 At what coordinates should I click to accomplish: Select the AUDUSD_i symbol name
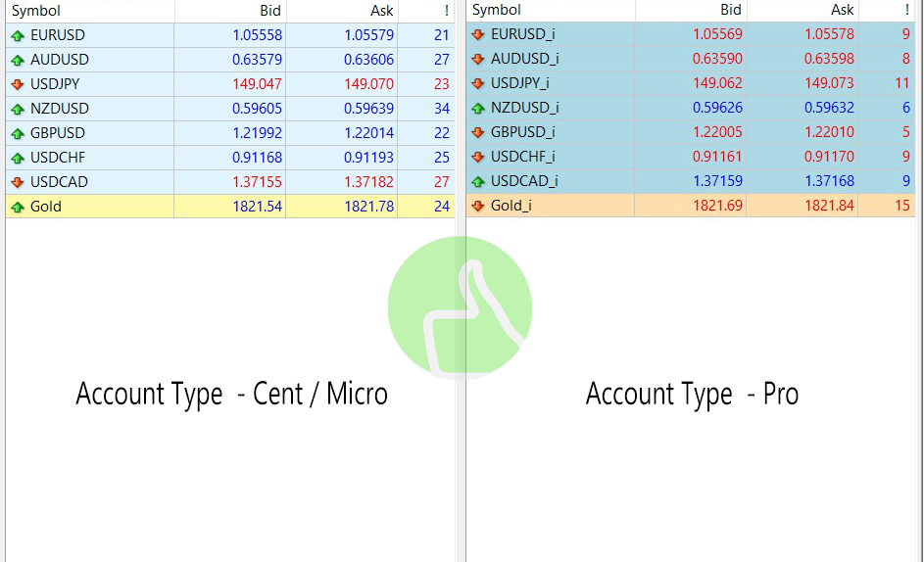(x=525, y=59)
